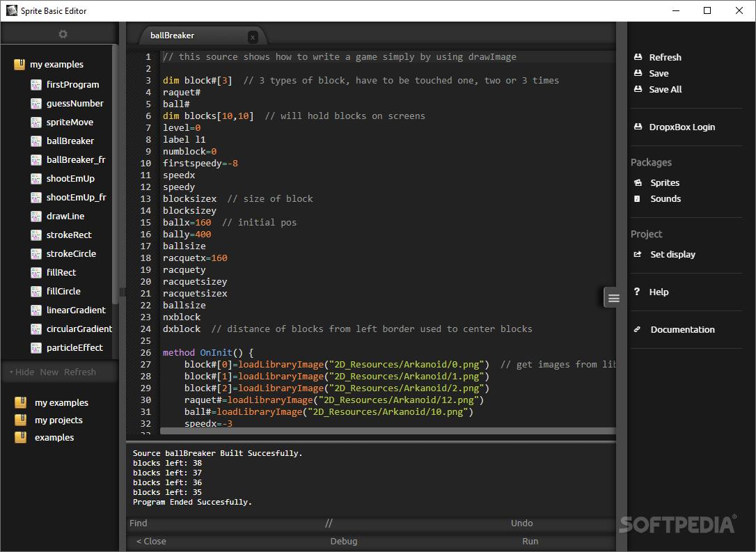
Task: Click Refresh in the file panel toolbar
Action: 80,372
